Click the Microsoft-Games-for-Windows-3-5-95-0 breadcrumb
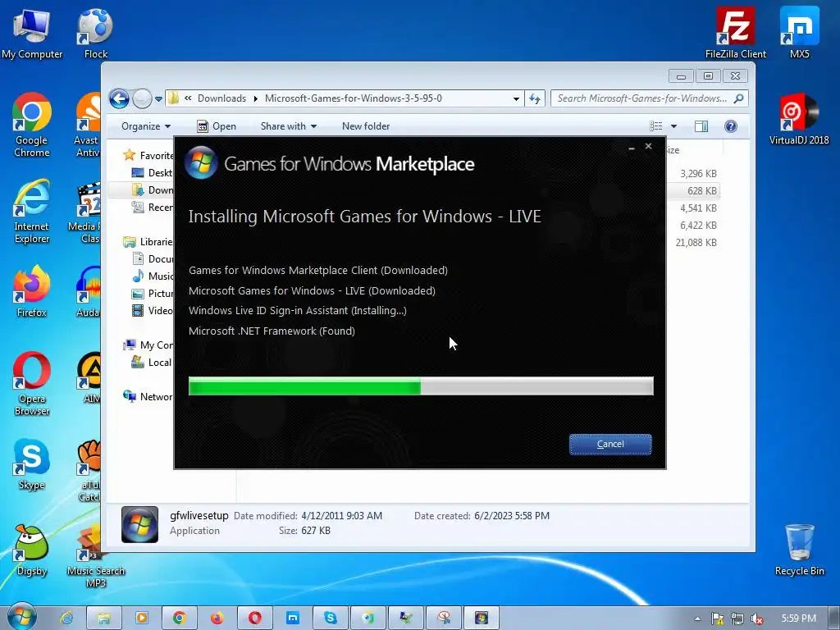Screen dimensions: 840x630 pos(353,98)
